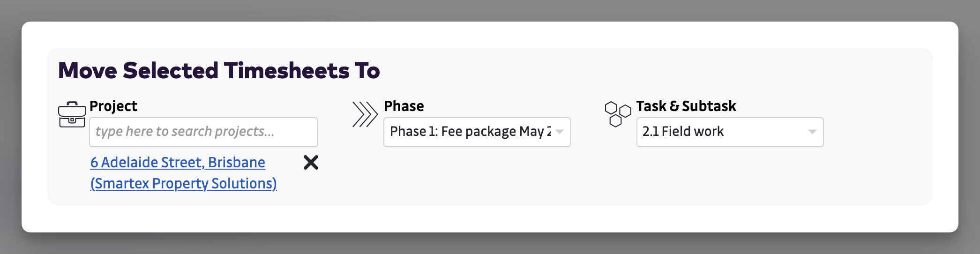Click the Phase dropdown arrow
The height and width of the screenshot is (254, 980).
560,132
